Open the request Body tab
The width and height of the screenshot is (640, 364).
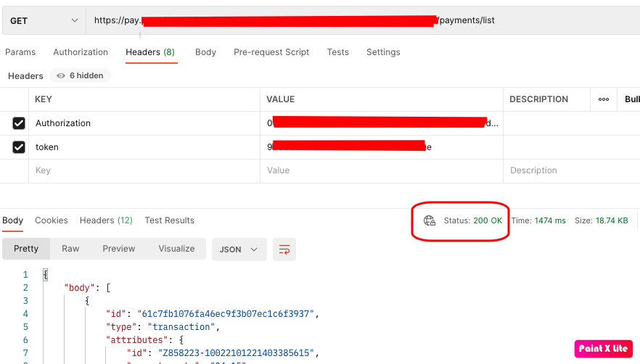pos(205,52)
